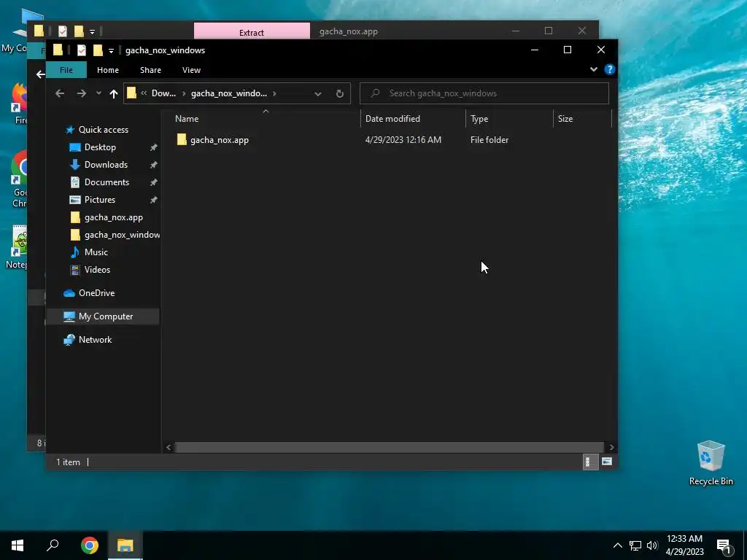Select Network in the navigation pane
The image size is (747, 560).
pos(95,340)
